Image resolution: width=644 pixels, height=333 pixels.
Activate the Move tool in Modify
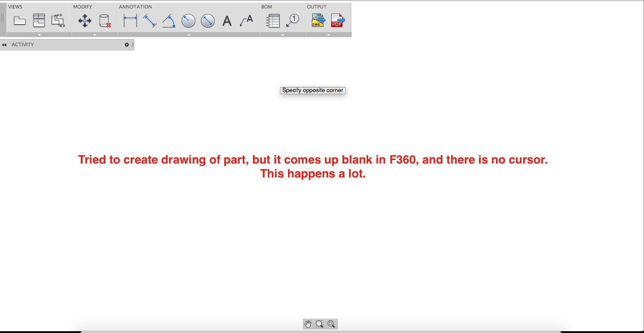click(85, 21)
